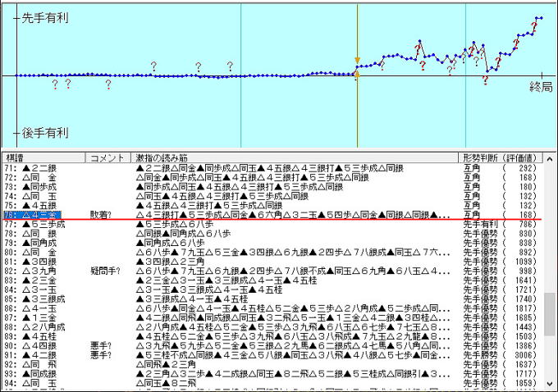Screen dimensions: 558x392
Task: Click the 悪手? comment on move 90
Action: 101,346
